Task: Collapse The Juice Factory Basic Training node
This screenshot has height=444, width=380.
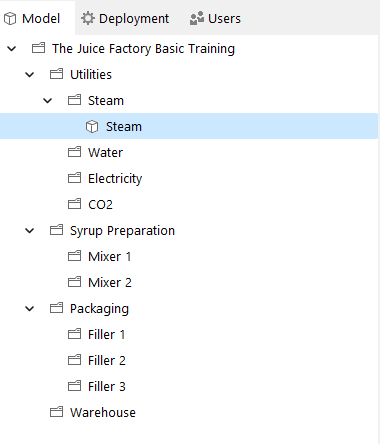Action: pyautogui.click(x=12, y=49)
